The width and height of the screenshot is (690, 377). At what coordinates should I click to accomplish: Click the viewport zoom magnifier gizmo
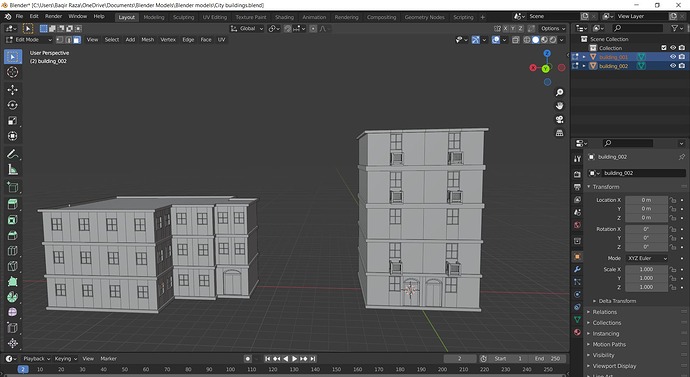(559, 92)
